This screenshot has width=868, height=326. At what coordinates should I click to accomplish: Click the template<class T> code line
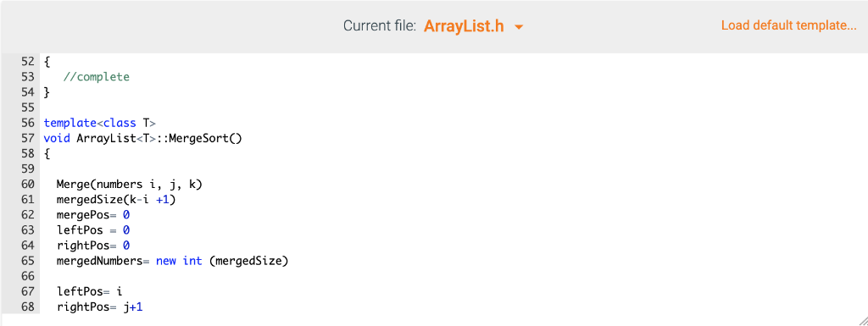pyautogui.click(x=100, y=124)
